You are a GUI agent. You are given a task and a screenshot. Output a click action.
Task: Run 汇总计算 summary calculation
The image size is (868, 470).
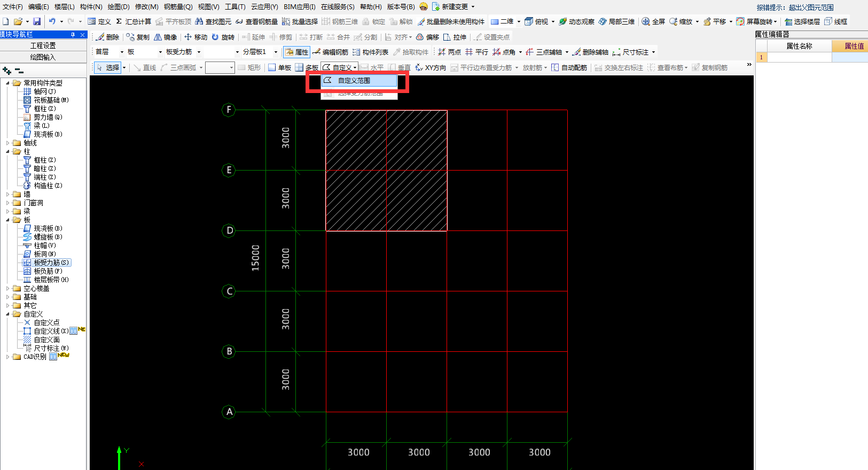134,21
